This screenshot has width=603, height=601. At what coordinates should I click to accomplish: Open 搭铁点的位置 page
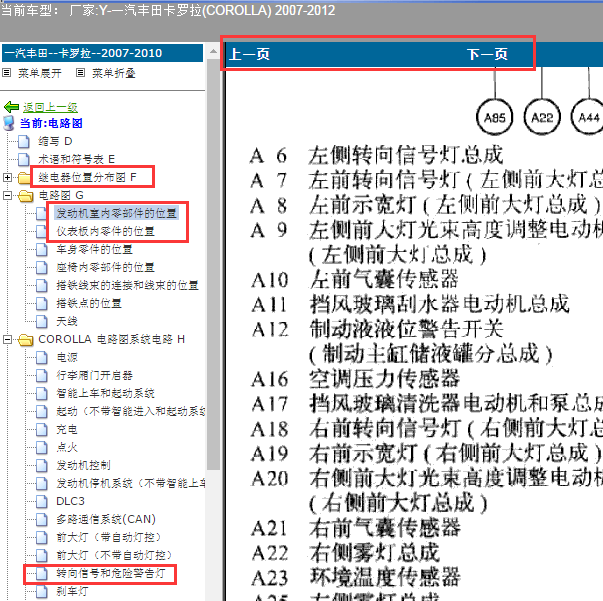click(x=89, y=303)
